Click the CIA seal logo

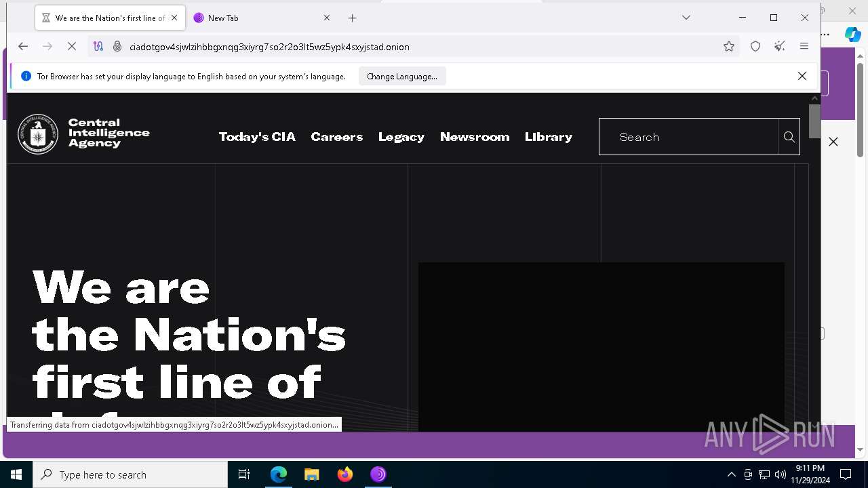(38, 134)
